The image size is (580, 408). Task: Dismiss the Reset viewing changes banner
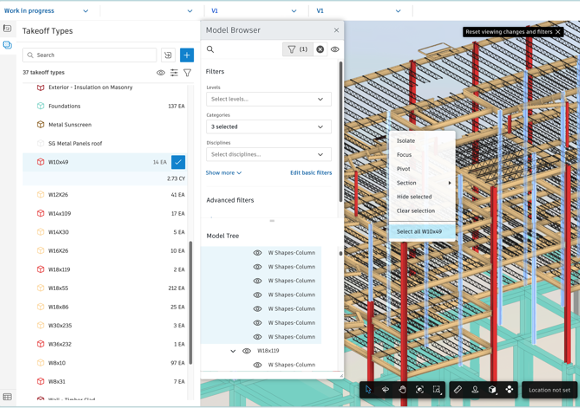(x=558, y=32)
